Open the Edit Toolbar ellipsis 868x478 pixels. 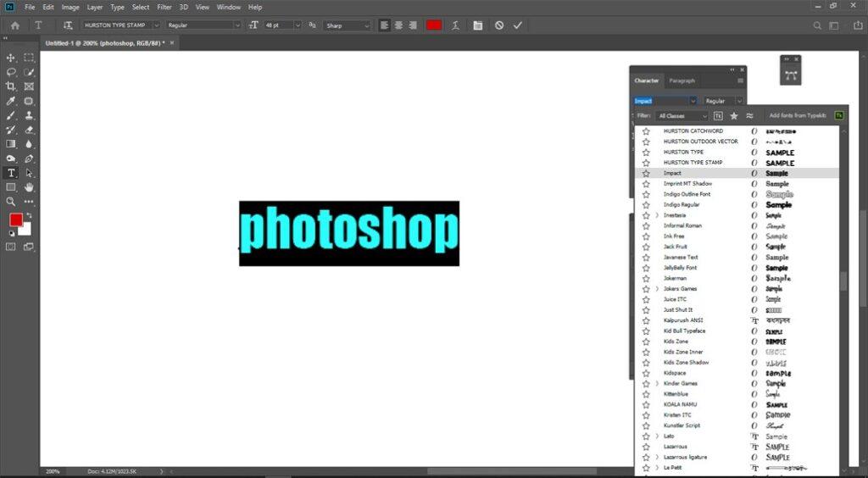29,202
